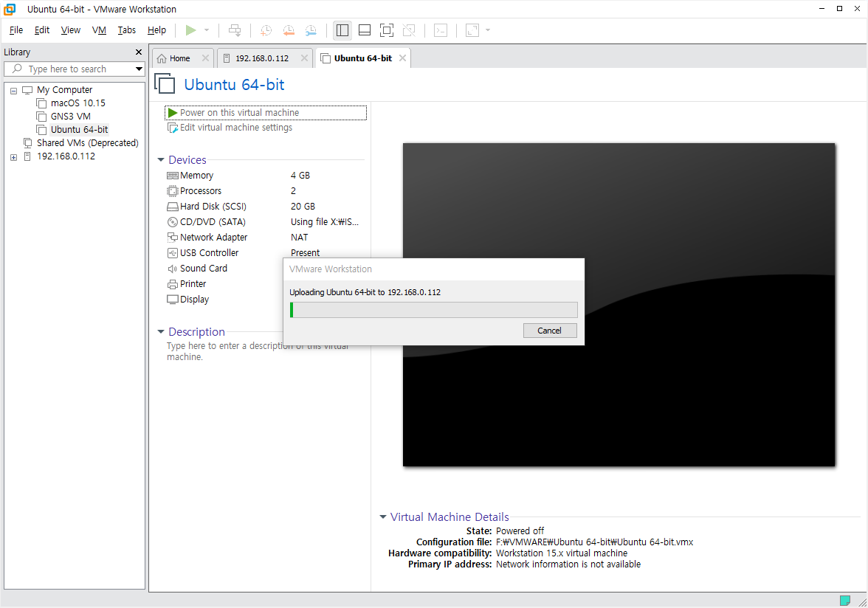Click the green Power On toolbar button
Screen dimensions: 868x608
190,30
